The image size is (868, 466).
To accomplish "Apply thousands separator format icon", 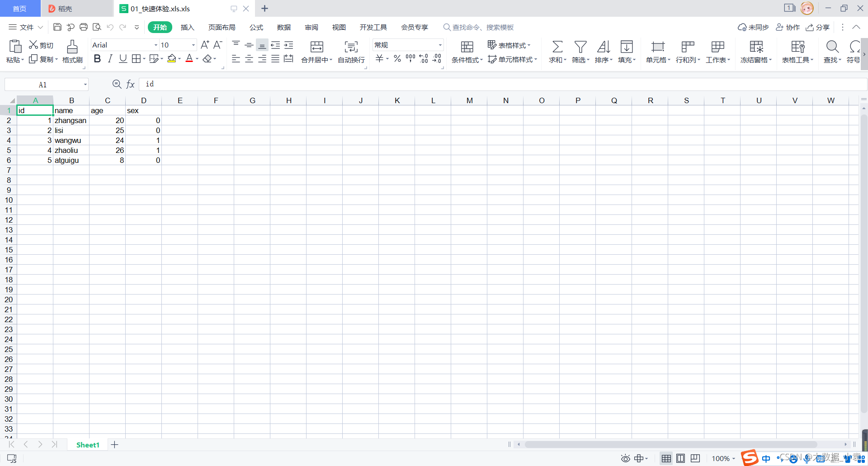I will 410,58.
